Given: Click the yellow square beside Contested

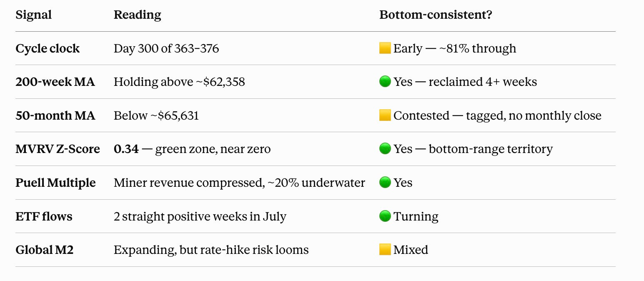Looking at the screenshot, I should tap(385, 115).
